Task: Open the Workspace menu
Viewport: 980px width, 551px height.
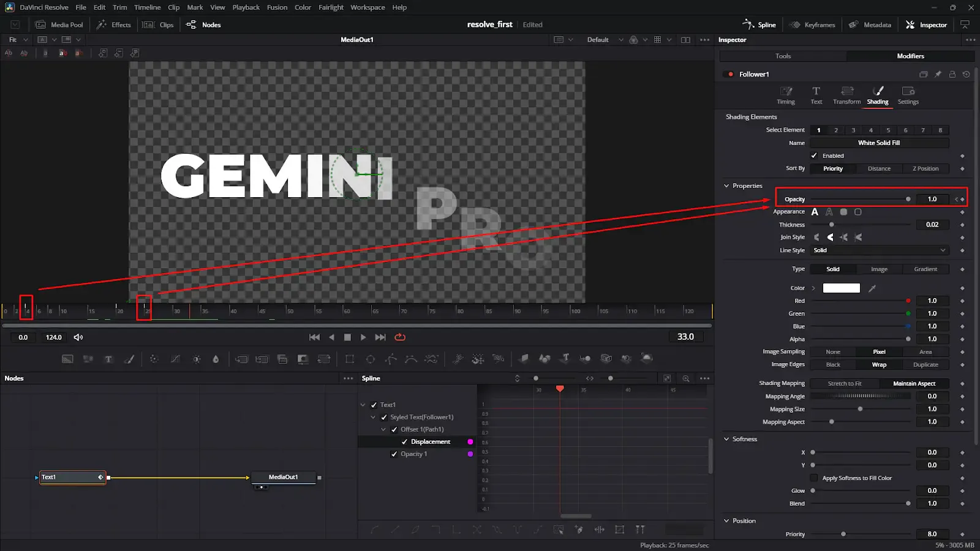Action: (367, 7)
